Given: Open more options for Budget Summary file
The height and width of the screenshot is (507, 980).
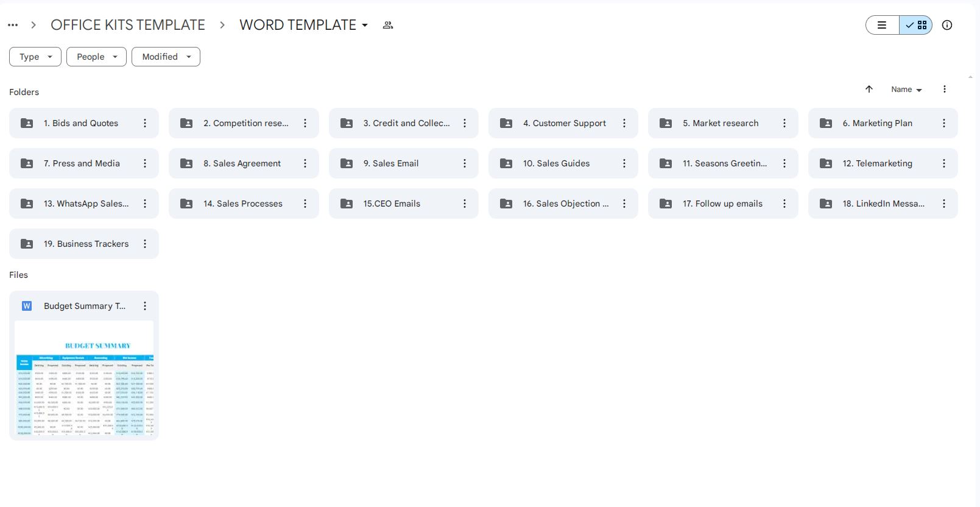Looking at the screenshot, I should pos(145,306).
